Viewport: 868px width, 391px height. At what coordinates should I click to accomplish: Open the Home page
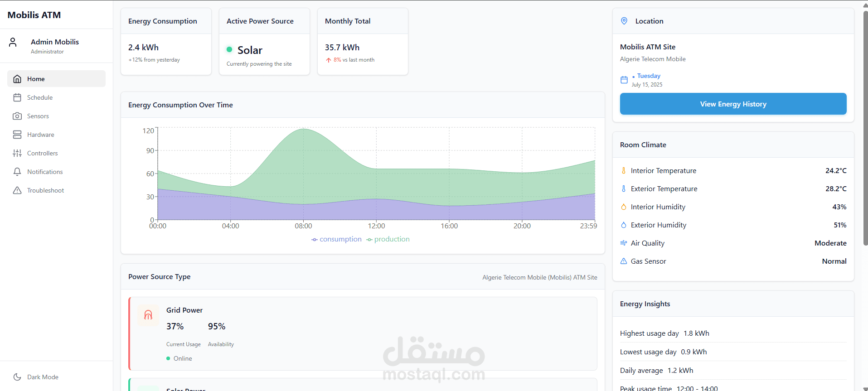click(56, 79)
